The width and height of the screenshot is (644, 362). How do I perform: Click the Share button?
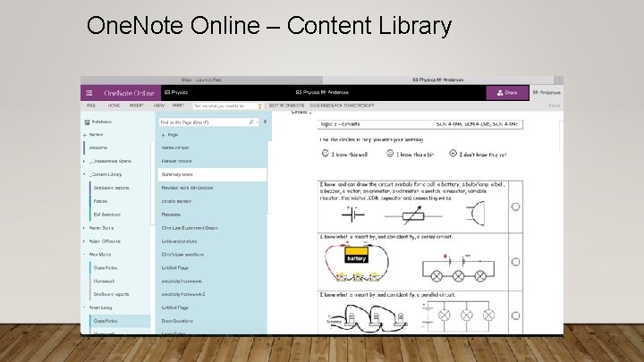507,93
